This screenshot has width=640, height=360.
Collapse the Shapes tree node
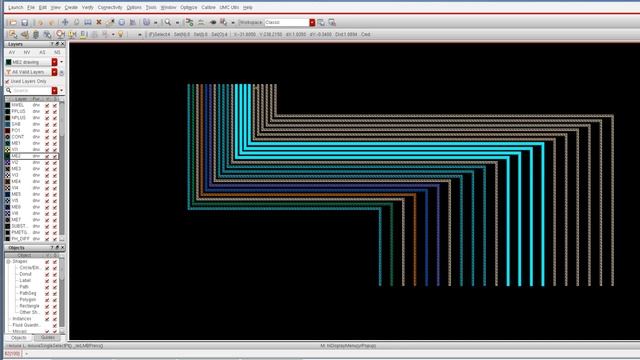coord(9,261)
